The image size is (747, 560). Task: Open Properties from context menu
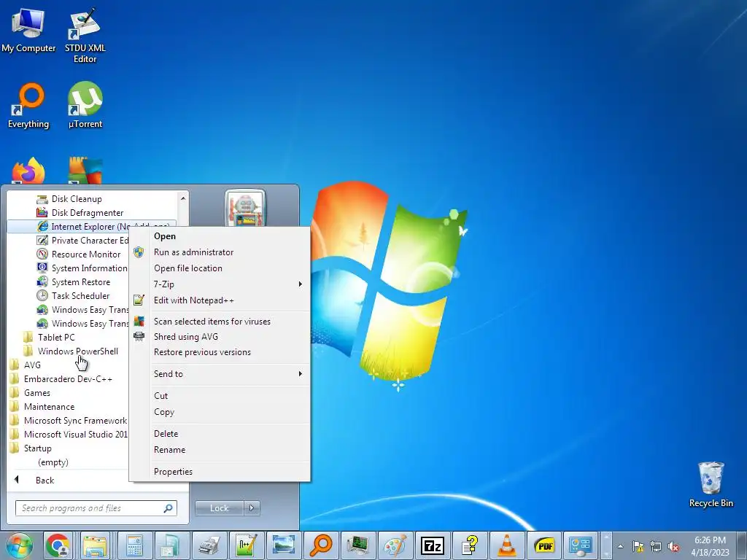coord(220,472)
